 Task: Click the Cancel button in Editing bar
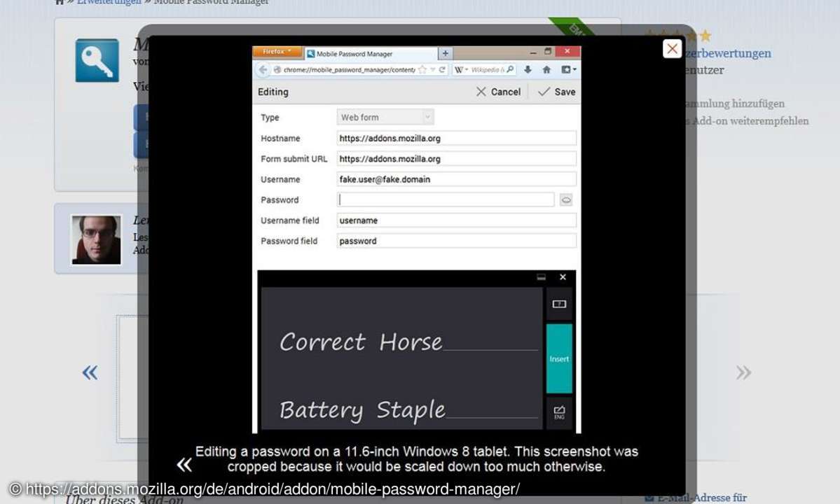click(x=498, y=92)
